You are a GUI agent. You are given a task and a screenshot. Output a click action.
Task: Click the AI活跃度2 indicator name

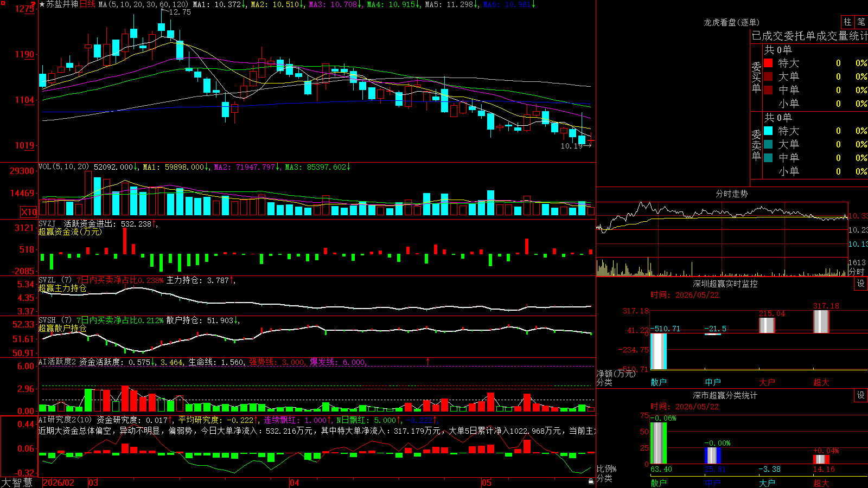58,362
